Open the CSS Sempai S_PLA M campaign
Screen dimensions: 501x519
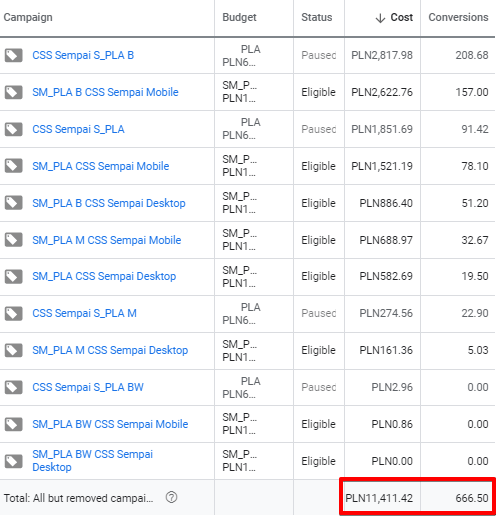[84, 313]
